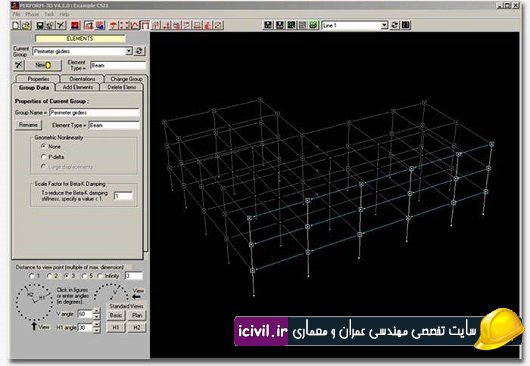Open the Current Group Perimeter girders dropdown
530x366 pixels.
[129, 51]
